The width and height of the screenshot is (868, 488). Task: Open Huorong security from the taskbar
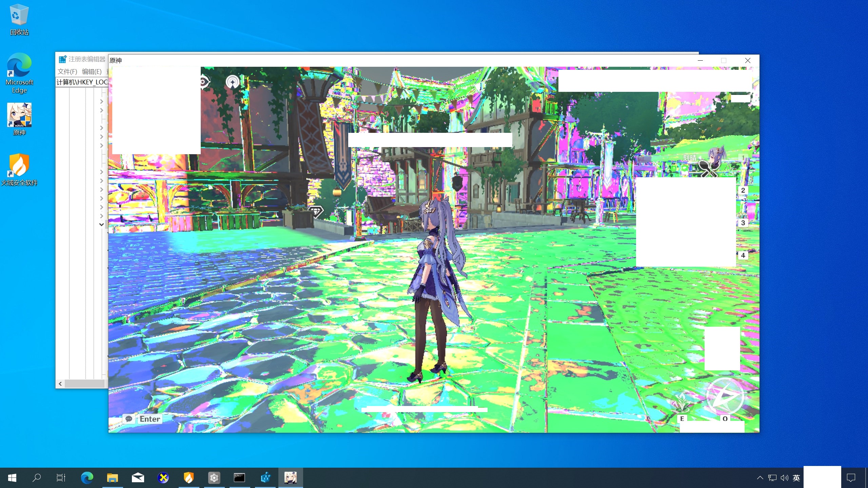(x=189, y=478)
